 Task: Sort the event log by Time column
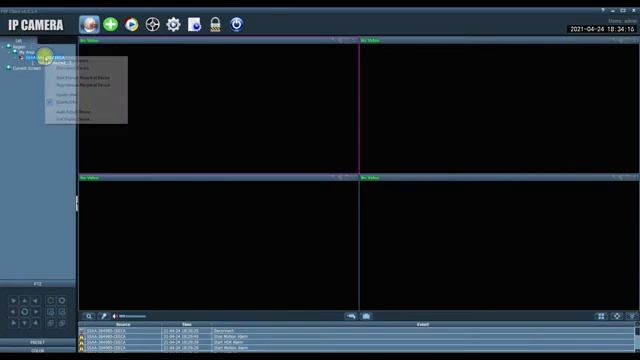(187, 324)
